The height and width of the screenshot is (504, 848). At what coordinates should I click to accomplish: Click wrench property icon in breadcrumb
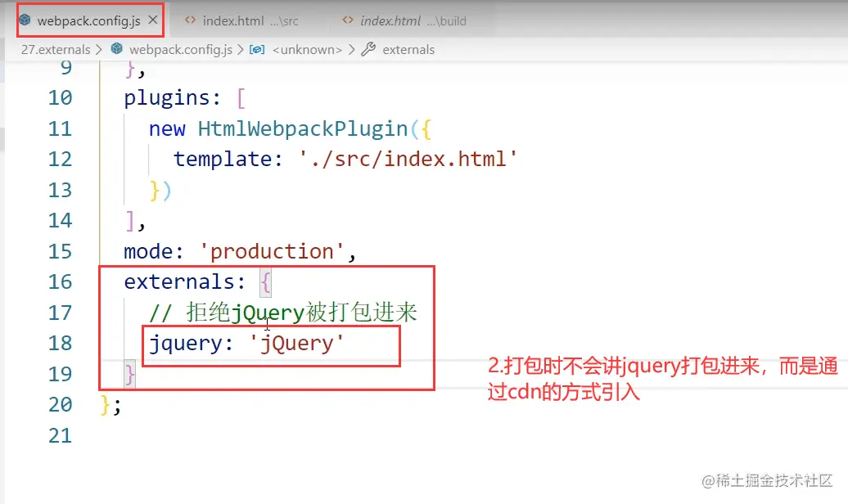[x=368, y=49]
